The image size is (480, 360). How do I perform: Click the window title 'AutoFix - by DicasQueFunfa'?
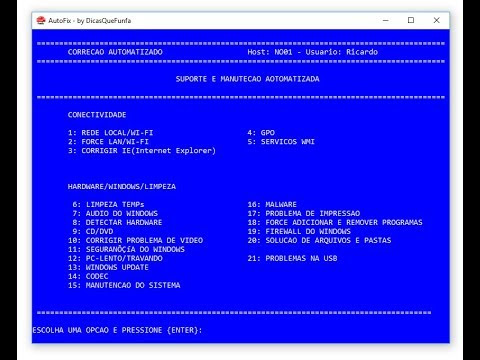coord(90,21)
